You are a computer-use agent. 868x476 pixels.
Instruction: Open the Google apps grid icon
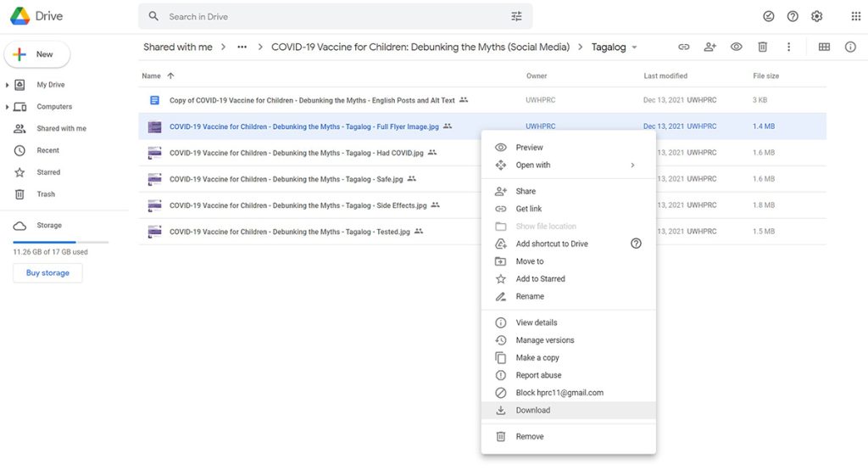pyautogui.click(x=856, y=16)
